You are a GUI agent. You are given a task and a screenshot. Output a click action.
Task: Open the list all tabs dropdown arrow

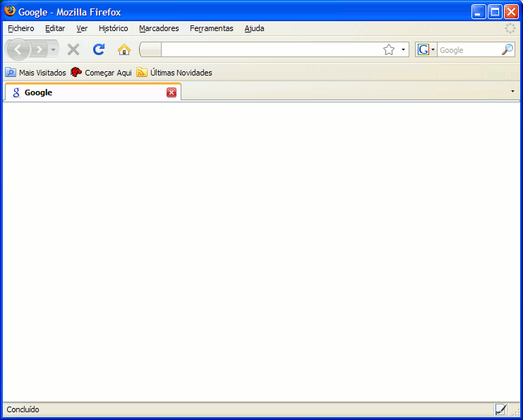point(512,91)
